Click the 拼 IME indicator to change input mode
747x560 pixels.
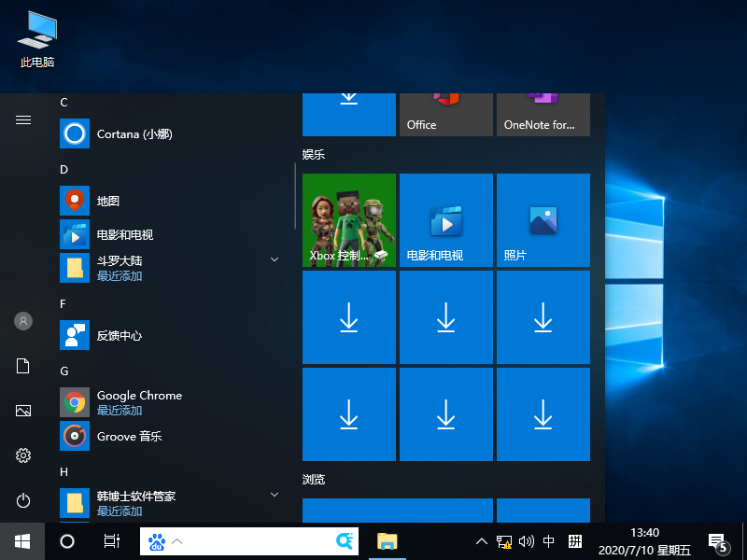[x=573, y=541]
